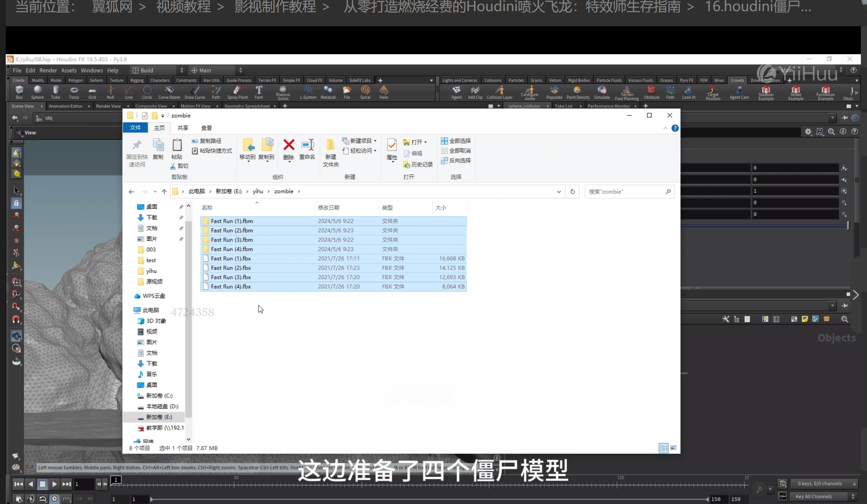Click the Metaball shelf tool
867x504 pixels.
328,92
